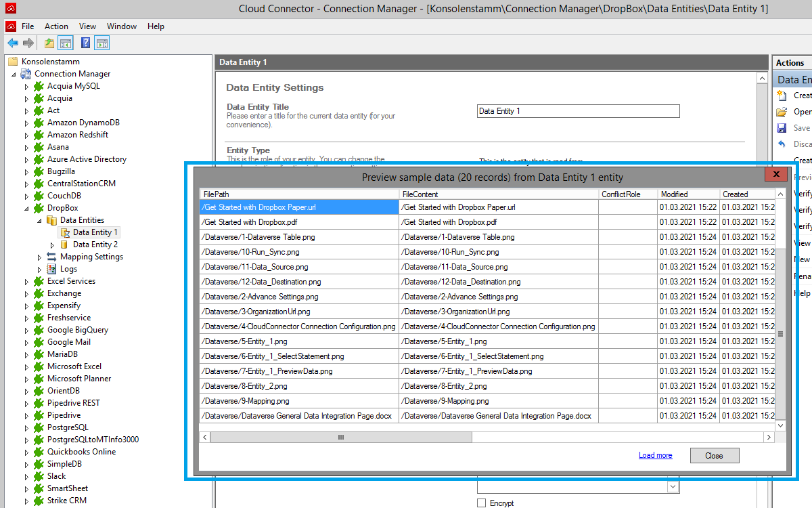Click the Open folder icon in Actions pane
Viewport: 812px width, 508px height.
[x=782, y=112]
